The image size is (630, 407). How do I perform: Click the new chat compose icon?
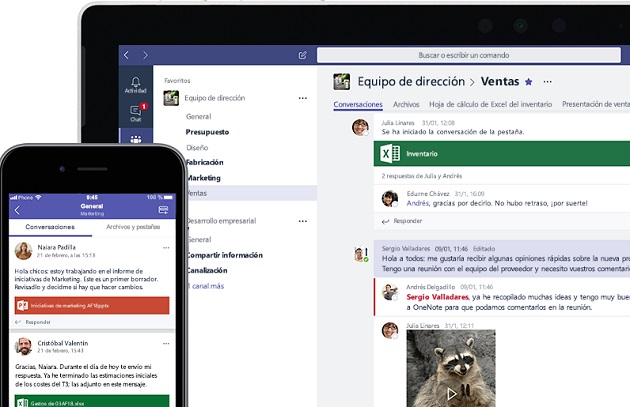point(303,56)
